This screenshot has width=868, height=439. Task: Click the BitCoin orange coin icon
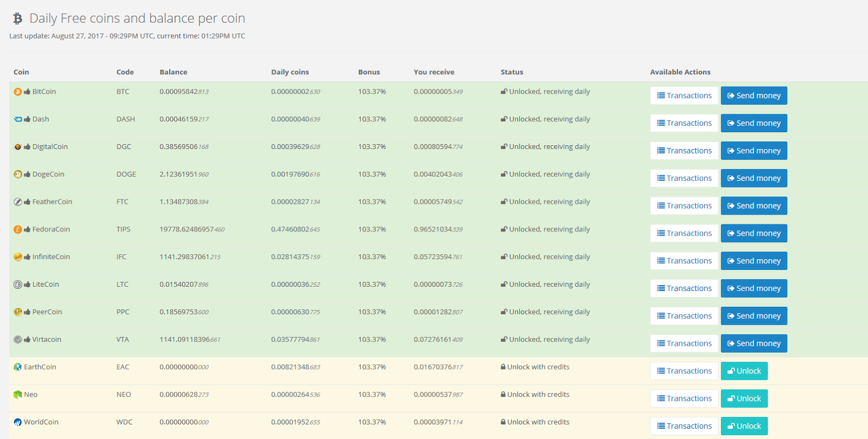tap(18, 92)
